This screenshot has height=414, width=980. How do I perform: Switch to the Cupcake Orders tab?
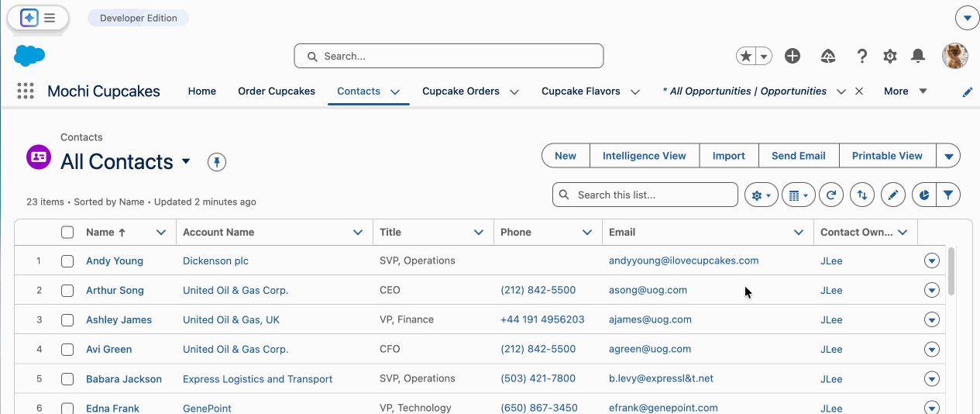tap(460, 91)
